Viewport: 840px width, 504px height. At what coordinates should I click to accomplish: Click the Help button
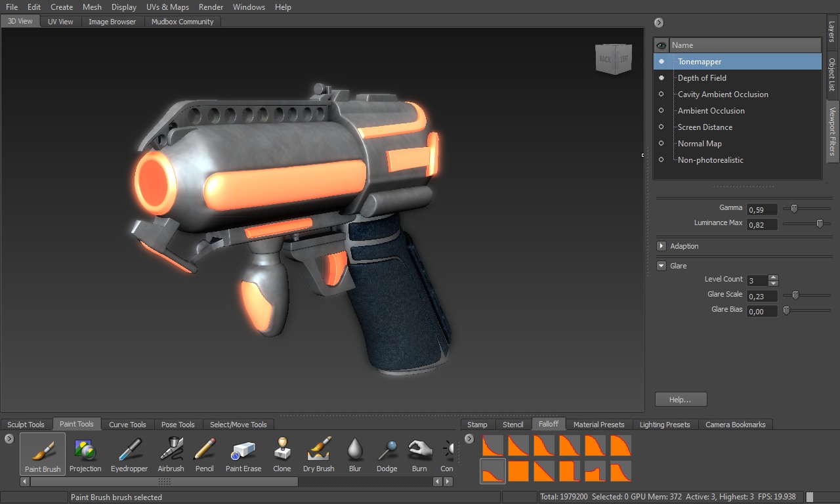[681, 399]
